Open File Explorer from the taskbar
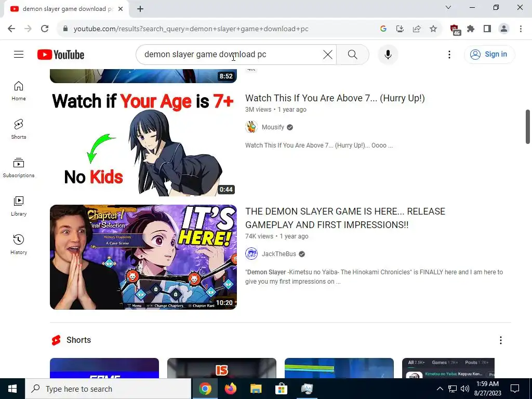Image resolution: width=532 pixels, height=399 pixels. pyautogui.click(x=256, y=389)
